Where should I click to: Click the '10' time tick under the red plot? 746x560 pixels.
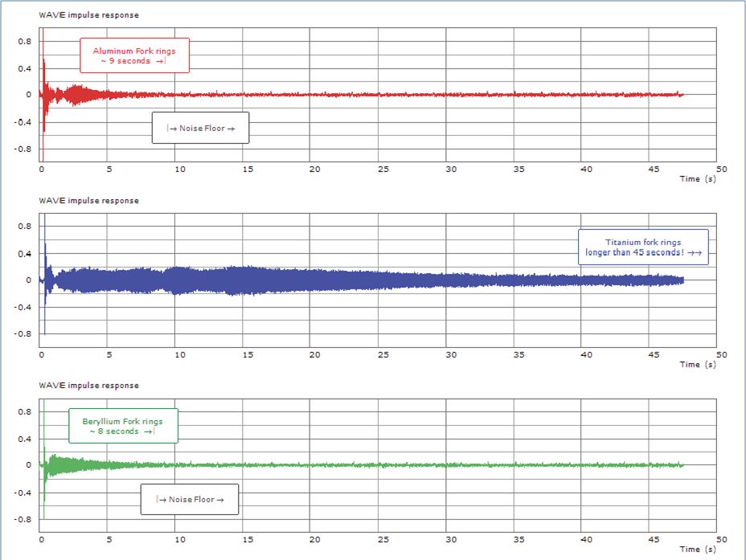(x=180, y=170)
